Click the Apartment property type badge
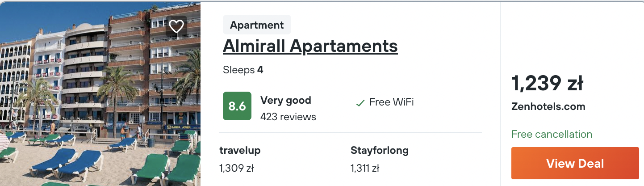The image size is (644, 186). pos(257,25)
